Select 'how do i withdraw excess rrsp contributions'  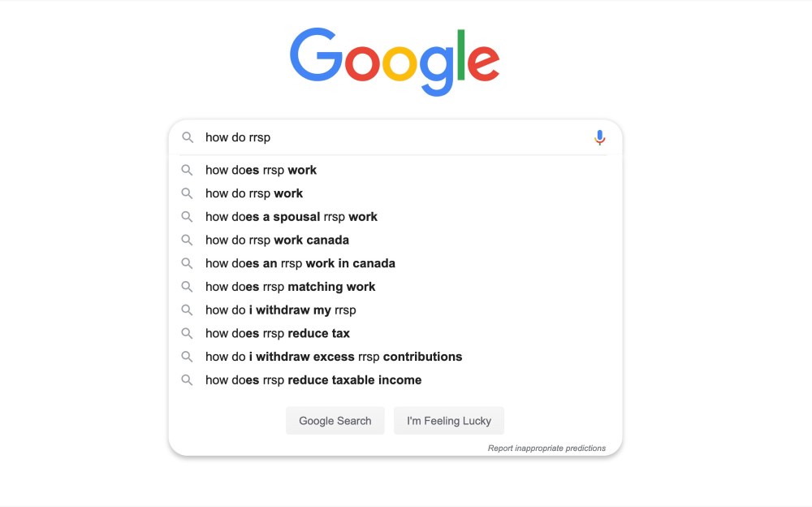333,357
